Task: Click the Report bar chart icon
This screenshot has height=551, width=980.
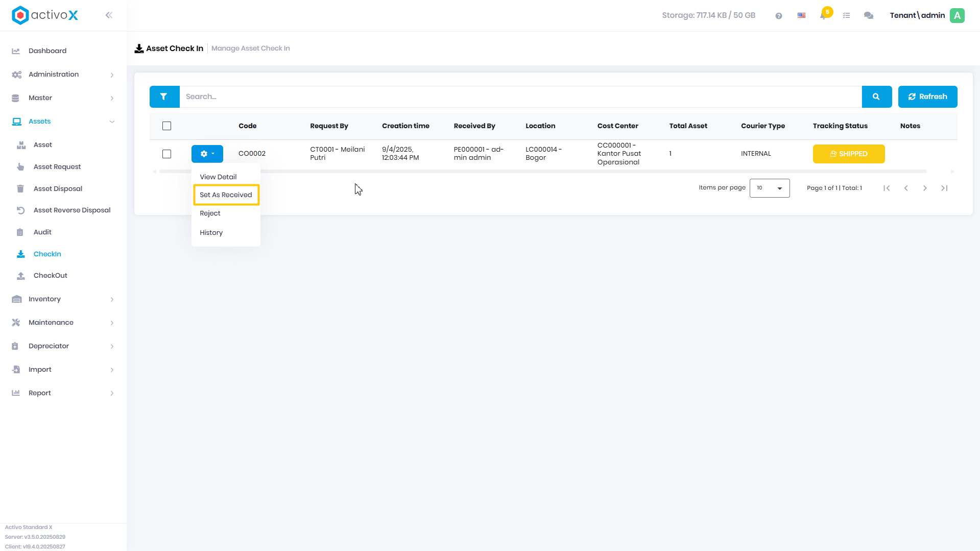Action: point(16,393)
